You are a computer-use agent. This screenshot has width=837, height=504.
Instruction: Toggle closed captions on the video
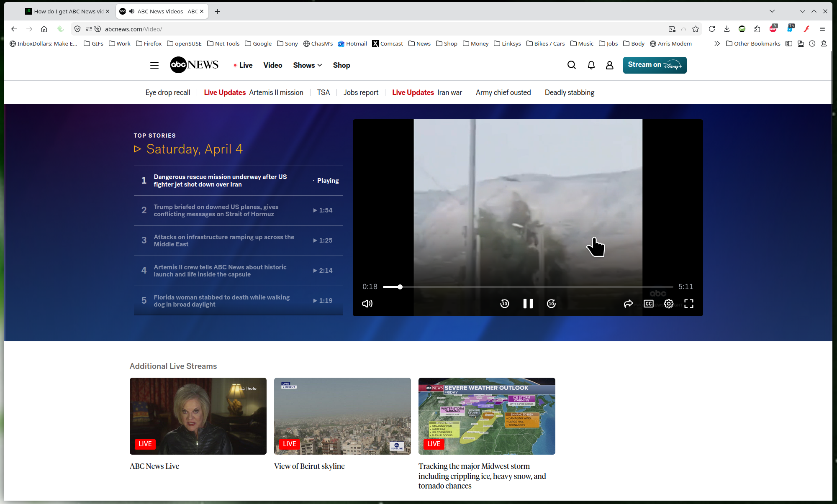648,304
